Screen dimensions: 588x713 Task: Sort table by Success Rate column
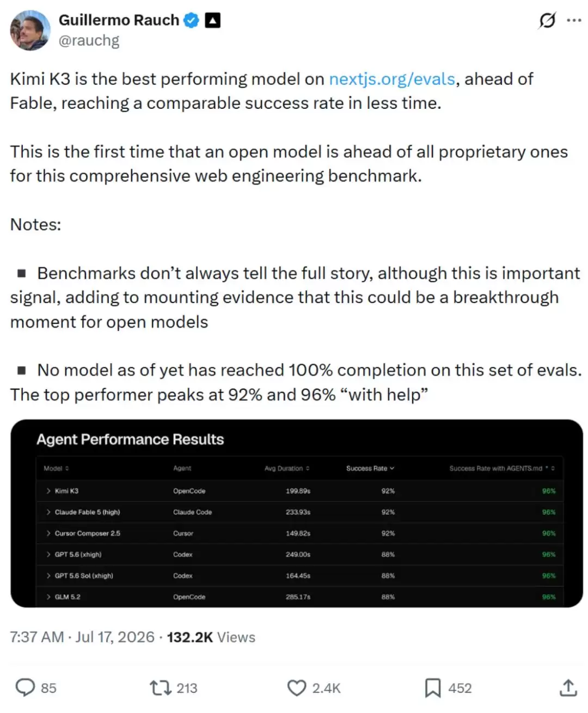370,468
